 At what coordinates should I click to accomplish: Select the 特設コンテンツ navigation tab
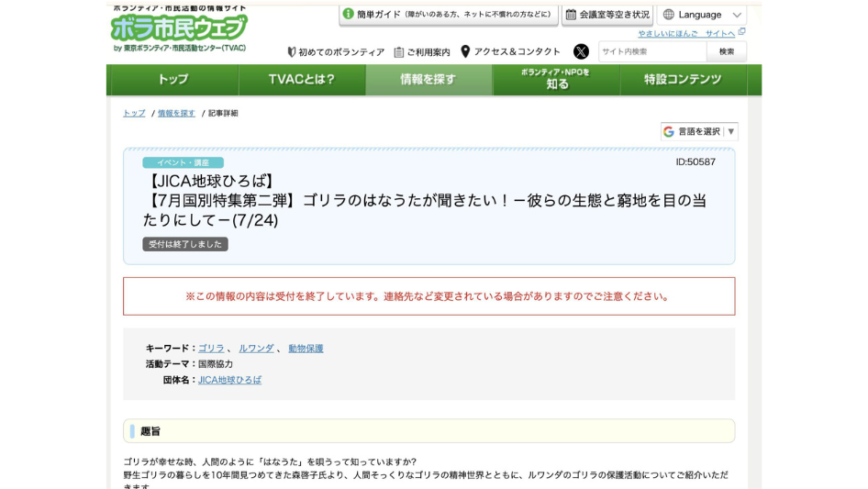point(683,80)
